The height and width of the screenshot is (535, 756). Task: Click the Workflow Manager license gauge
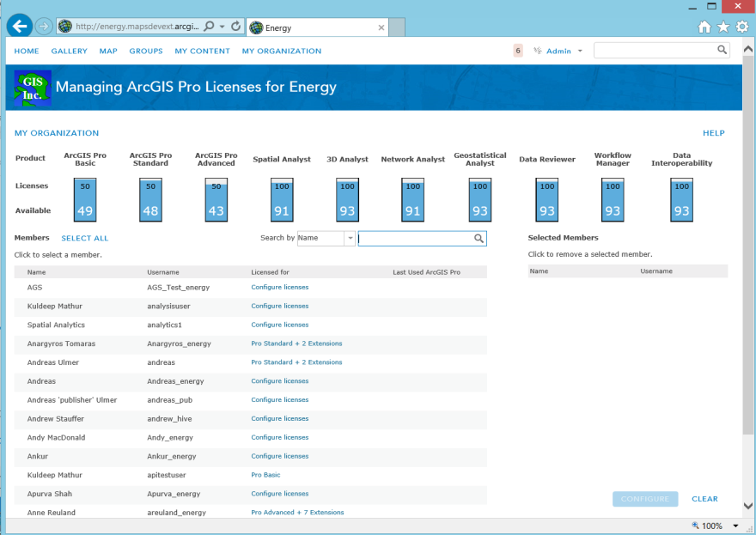pyautogui.click(x=613, y=199)
